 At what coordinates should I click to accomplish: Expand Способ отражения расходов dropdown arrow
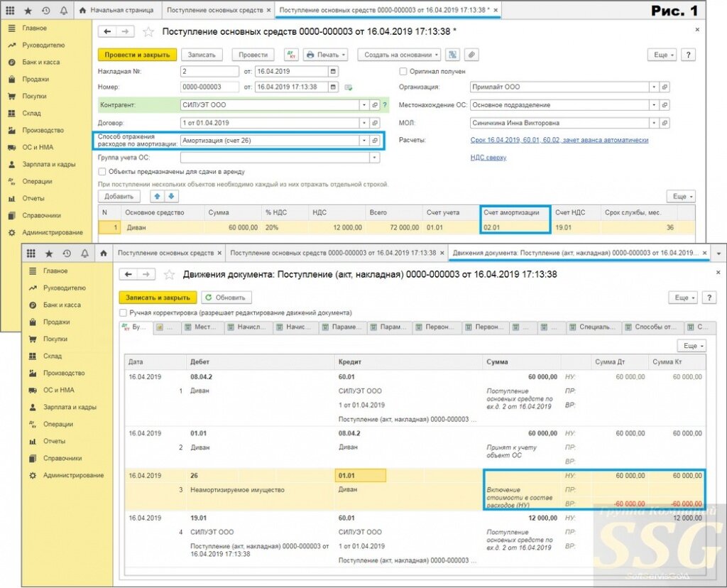(x=364, y=141)
